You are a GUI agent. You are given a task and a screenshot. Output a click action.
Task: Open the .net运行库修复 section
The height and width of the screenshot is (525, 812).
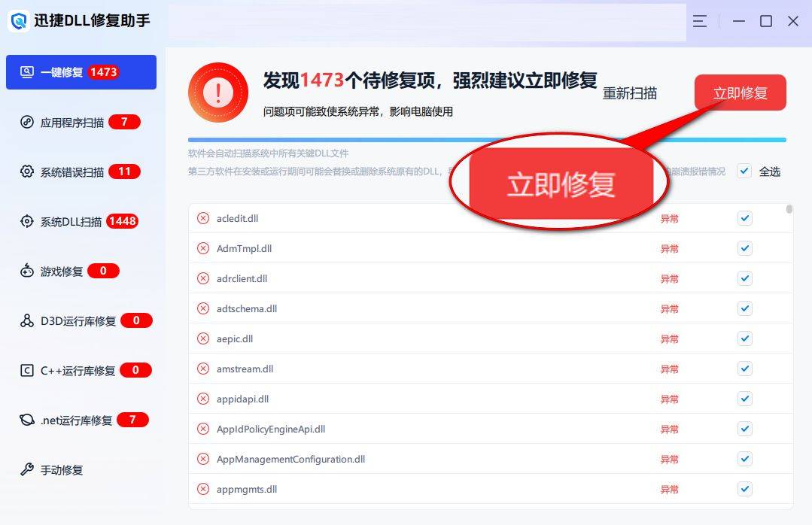pos(81,420)
